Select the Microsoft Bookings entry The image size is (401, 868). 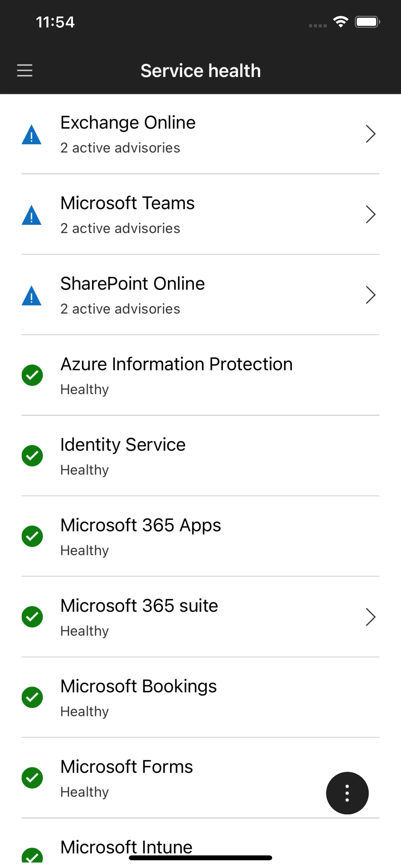pos(200,697)
